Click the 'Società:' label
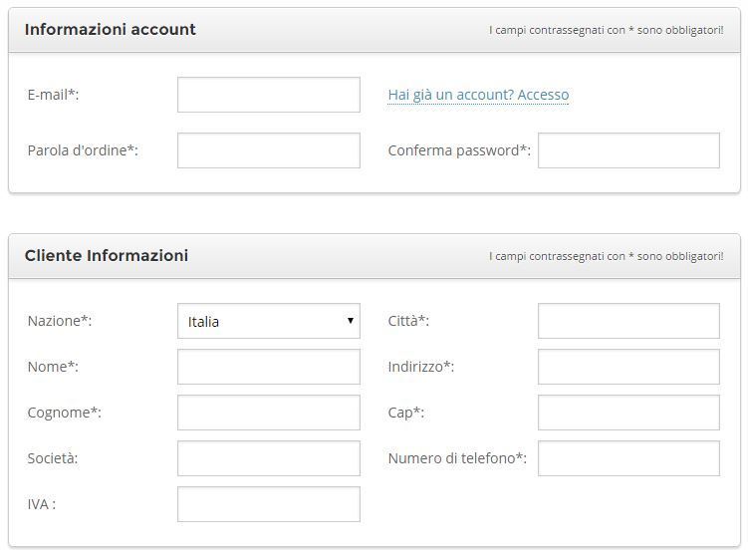This screenshot has width=748, height=560. click(53, 458)
